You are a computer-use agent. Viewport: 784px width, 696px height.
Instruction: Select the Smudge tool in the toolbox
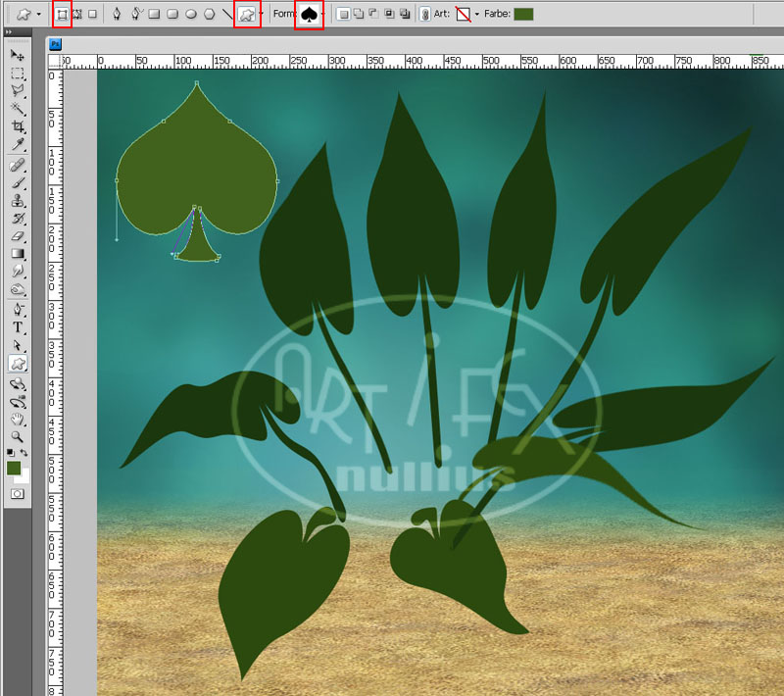(18, 271)
